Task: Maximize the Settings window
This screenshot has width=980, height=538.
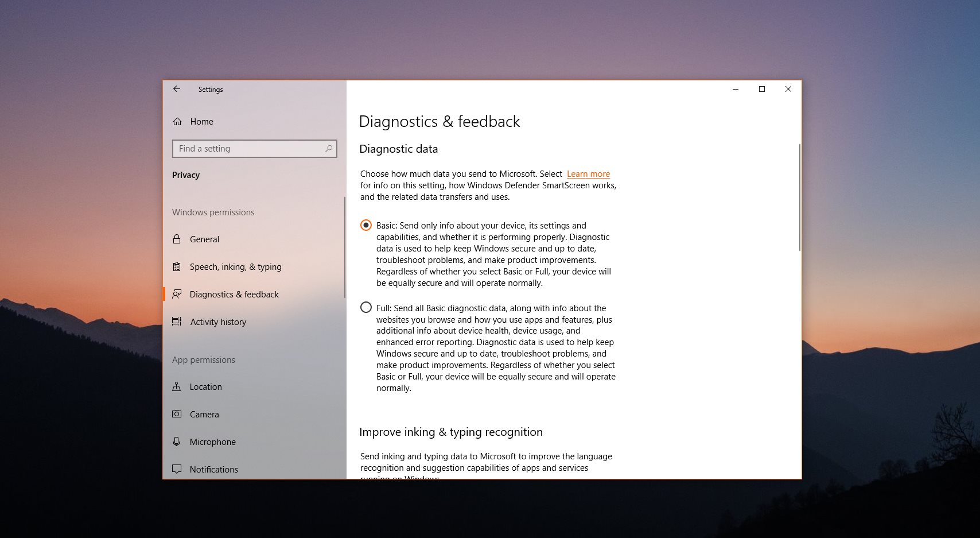Action: 762,89
